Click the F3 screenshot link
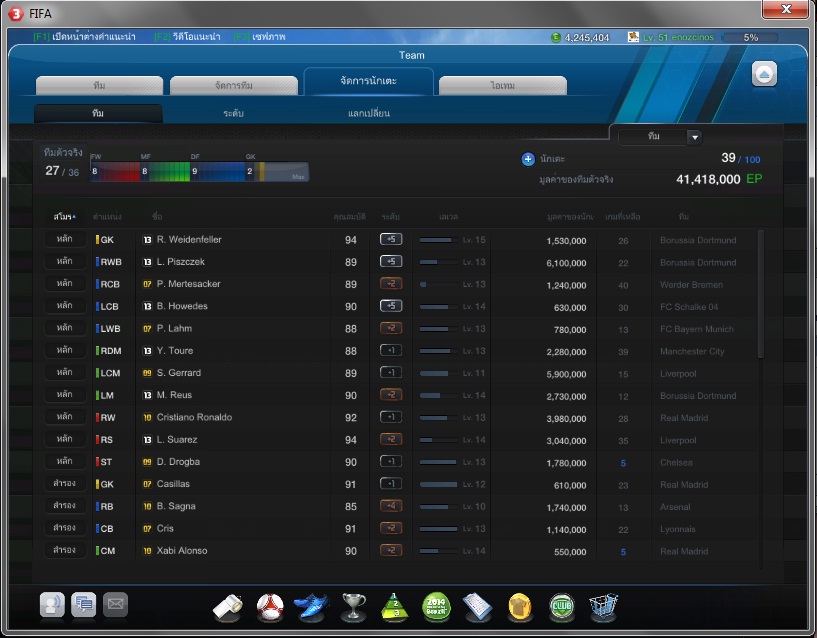 click(x=259, y=36)
